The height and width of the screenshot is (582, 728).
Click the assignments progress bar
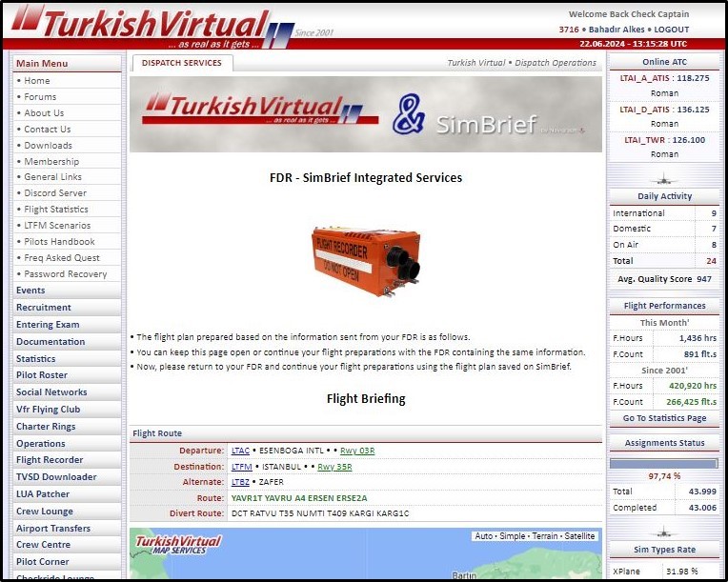[664, 464]
